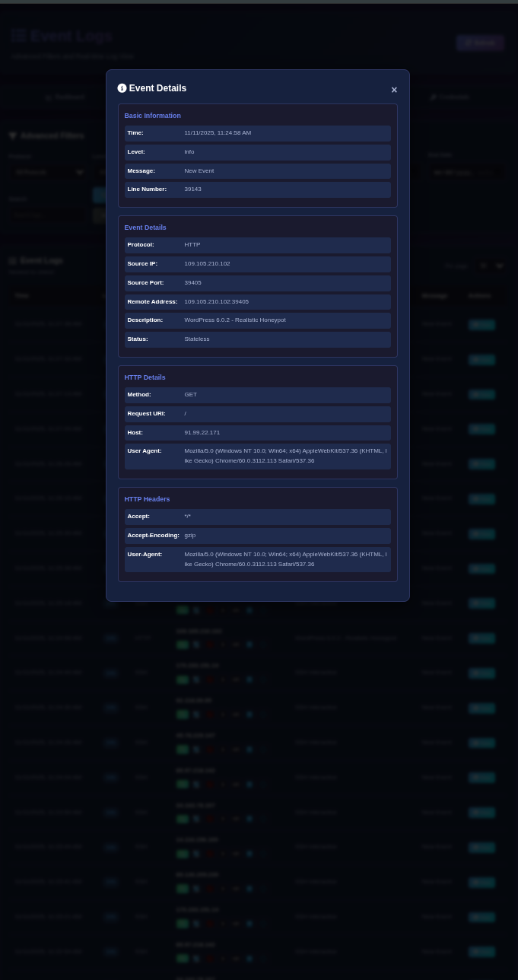518x980 pixels.
Task: Click the Accept-Encoding gzip row
Action: [x=257, y=536]
